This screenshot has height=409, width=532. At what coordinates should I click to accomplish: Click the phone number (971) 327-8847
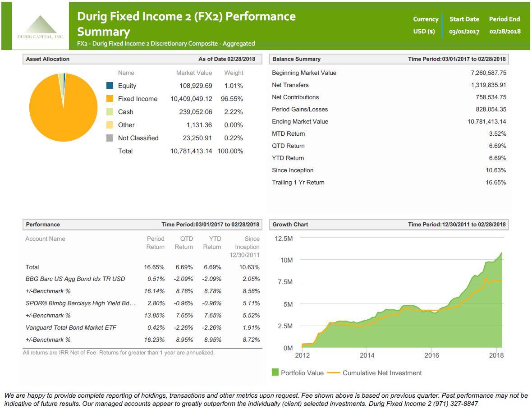[x=455, y=404]
